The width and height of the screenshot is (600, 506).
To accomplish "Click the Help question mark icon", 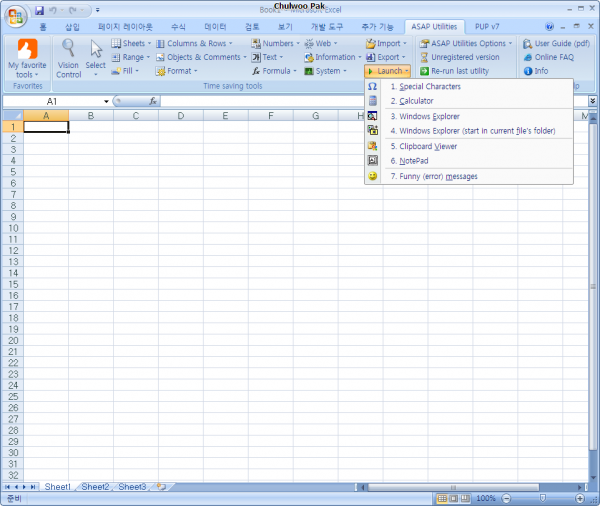I will pyautogui.click(x=549, y=26).
